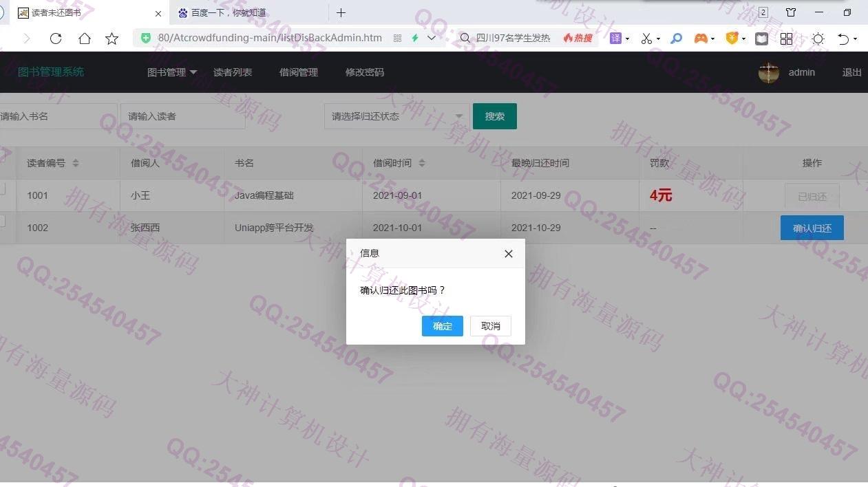Click the borrow date 2021-09-01
This screenshot has width=868, height=487.
coord(398,195)
